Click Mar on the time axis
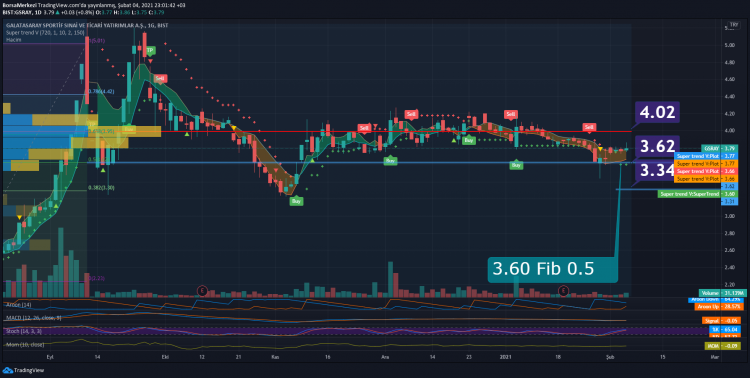 [x=714, y=357]
